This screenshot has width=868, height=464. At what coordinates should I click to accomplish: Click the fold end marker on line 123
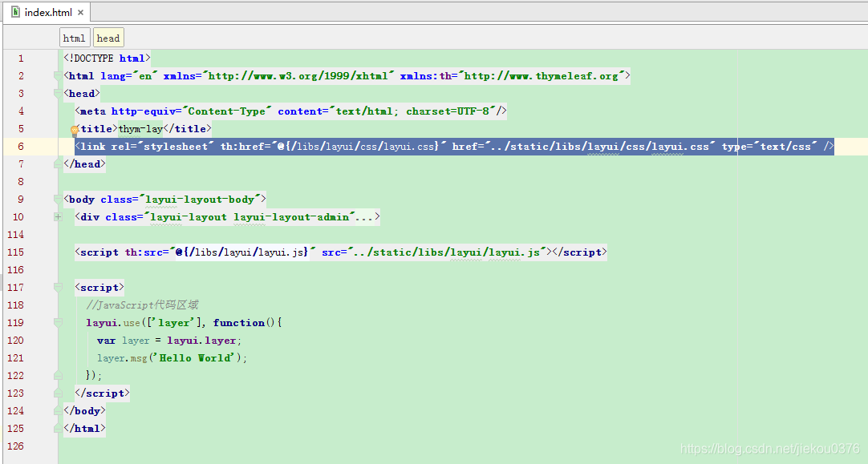(58, 393)
